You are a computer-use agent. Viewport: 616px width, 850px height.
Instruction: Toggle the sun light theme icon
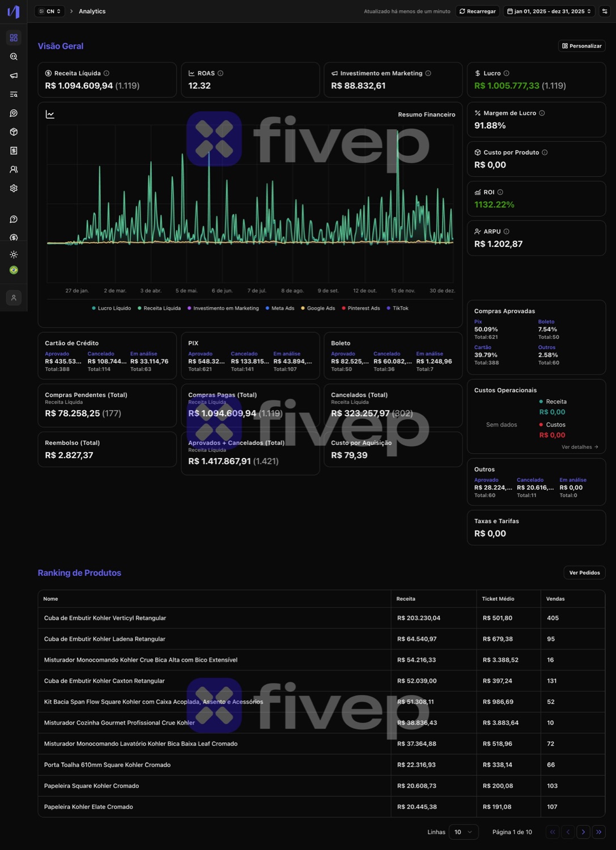[x=14, y=254]
